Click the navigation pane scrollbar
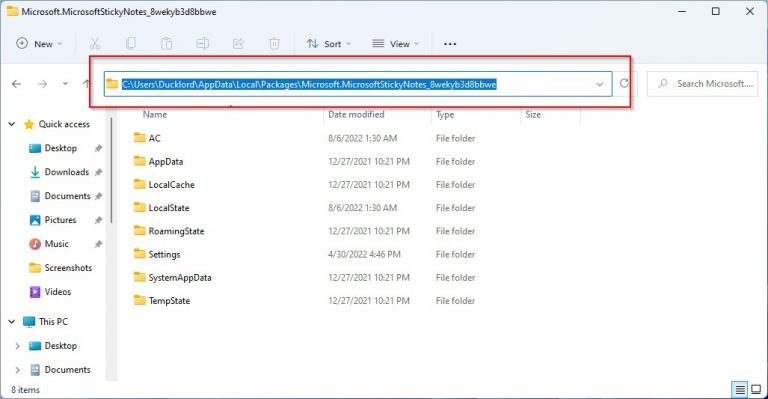768x399 pixels. [111, 171]
